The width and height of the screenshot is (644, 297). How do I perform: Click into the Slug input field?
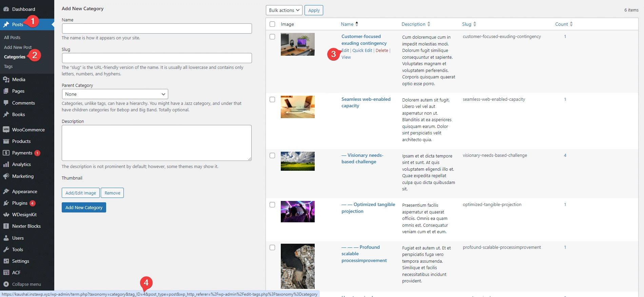tap(157, 58)
